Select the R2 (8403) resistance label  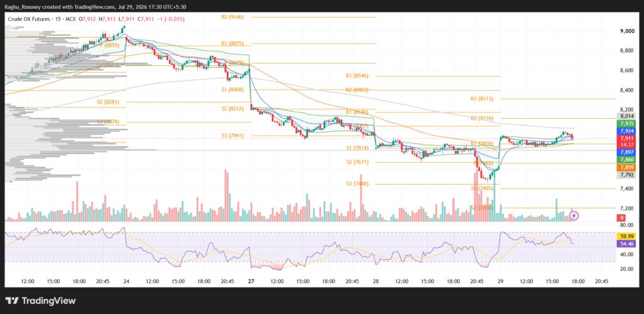point(358,90)
